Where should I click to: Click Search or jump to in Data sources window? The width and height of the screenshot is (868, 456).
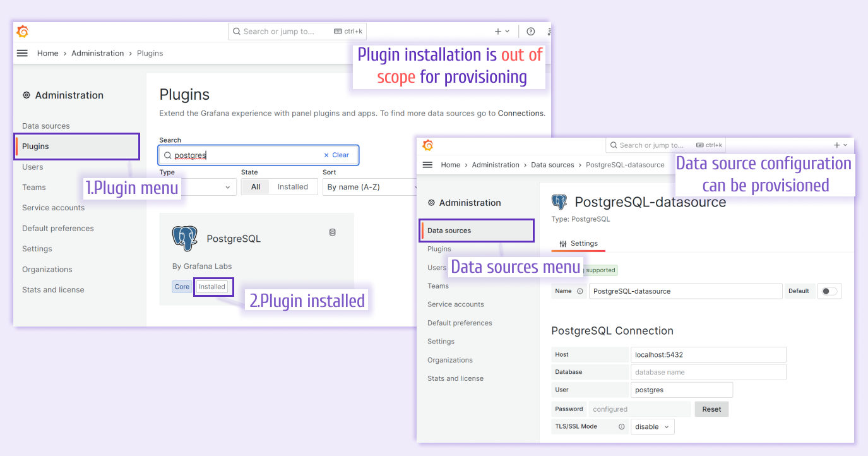pos(666,145)
